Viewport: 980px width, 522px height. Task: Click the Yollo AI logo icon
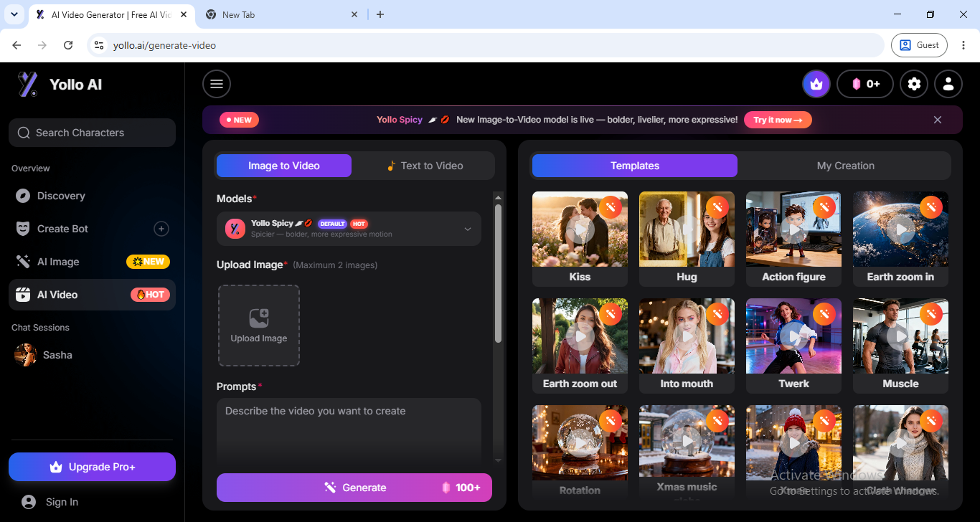coord(27,85)
